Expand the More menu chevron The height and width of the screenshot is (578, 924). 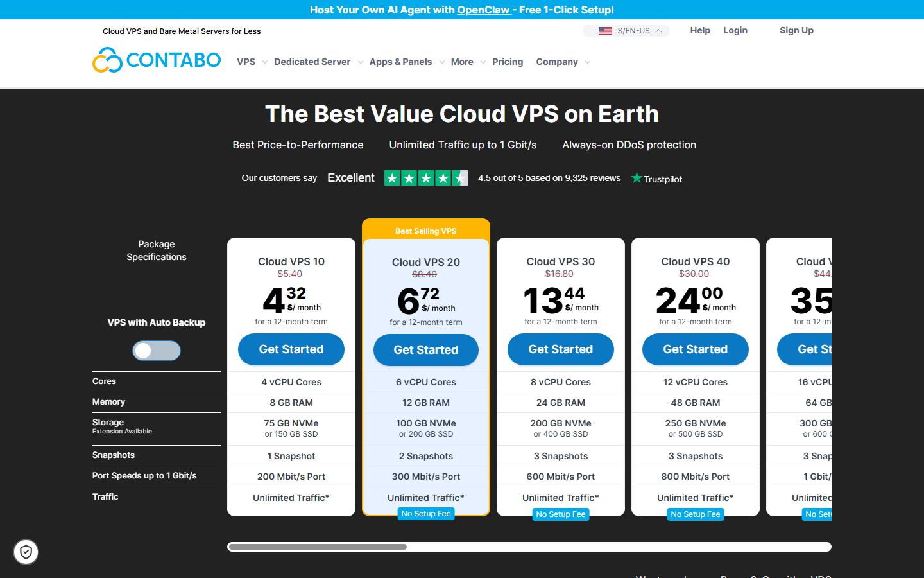483,62
